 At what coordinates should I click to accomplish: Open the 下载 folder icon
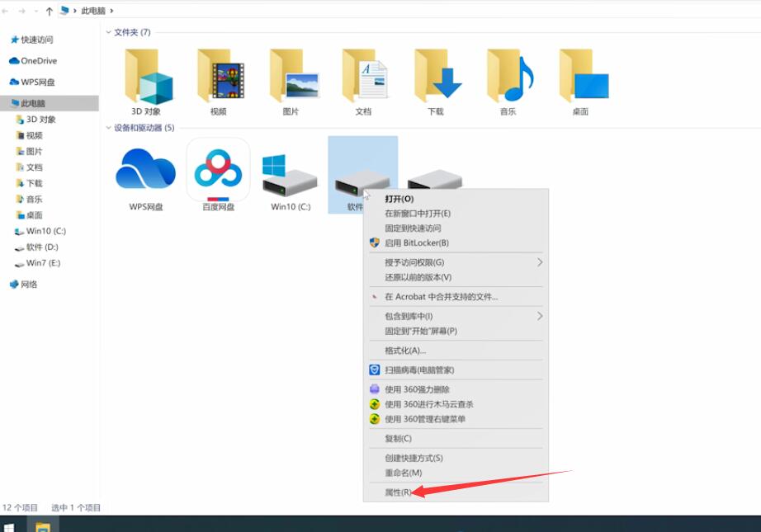[x=437, y=76]
